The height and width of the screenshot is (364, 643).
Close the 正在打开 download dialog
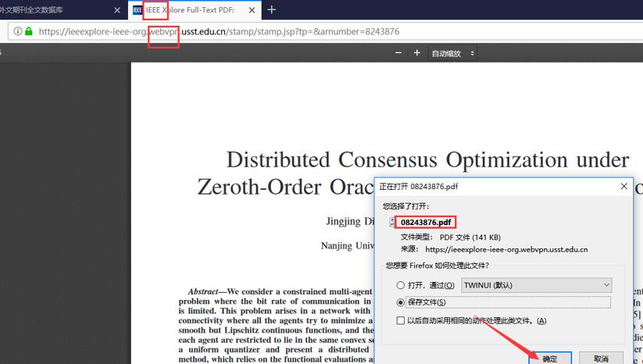point(623,187)
